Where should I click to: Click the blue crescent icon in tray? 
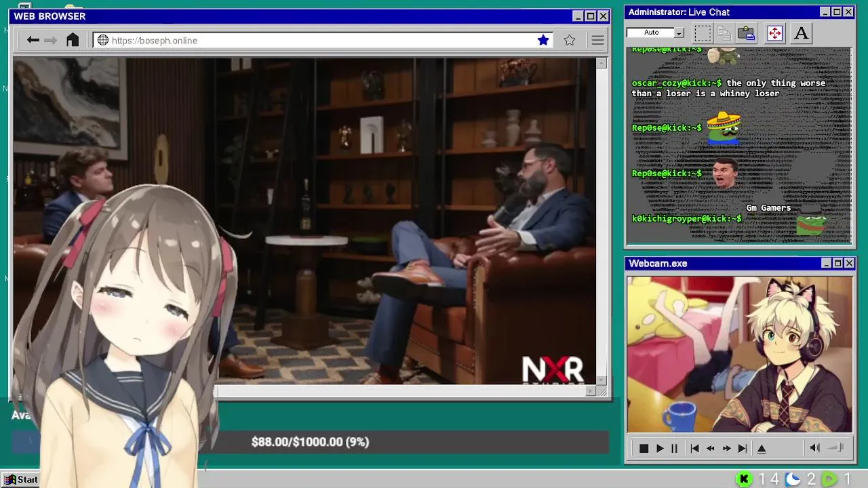point(793,479)
